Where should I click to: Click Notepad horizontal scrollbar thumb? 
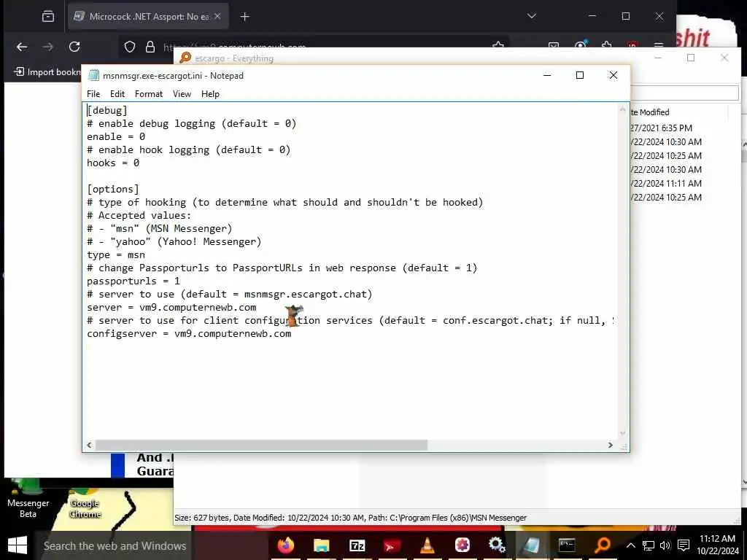261,445
